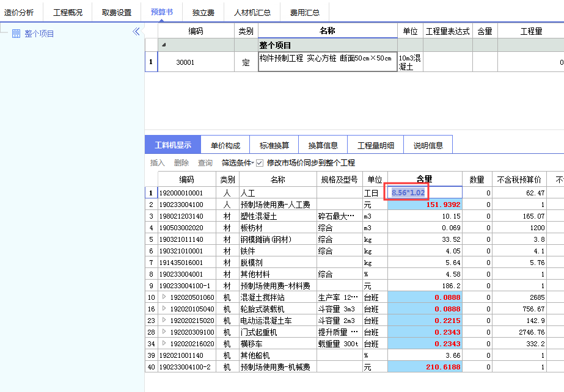Switch to the 单价构成 tab
Viewport: 564px width, 392px height.
coord(224,144)
